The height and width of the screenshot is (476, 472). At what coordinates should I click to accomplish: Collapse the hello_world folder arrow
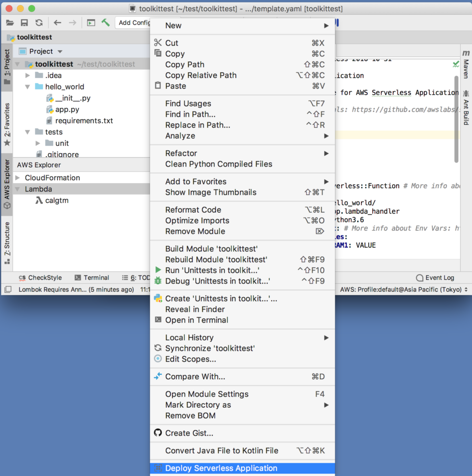click(x=28, y=87)
